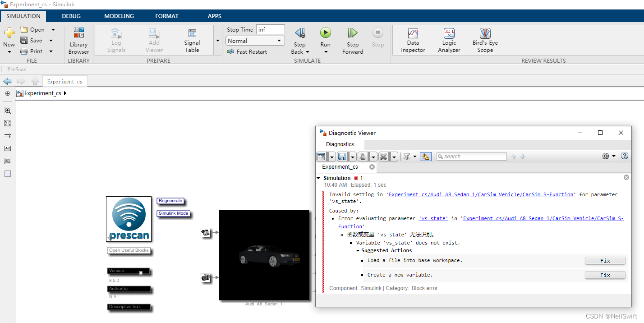Click the report view icon in Diagnostic Viewer
This screenshot has width=644, height=323.
322,157
